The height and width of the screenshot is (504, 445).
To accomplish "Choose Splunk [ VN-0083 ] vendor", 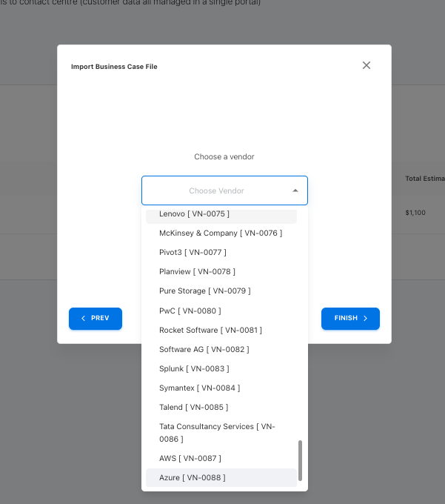I will (194, 368).
